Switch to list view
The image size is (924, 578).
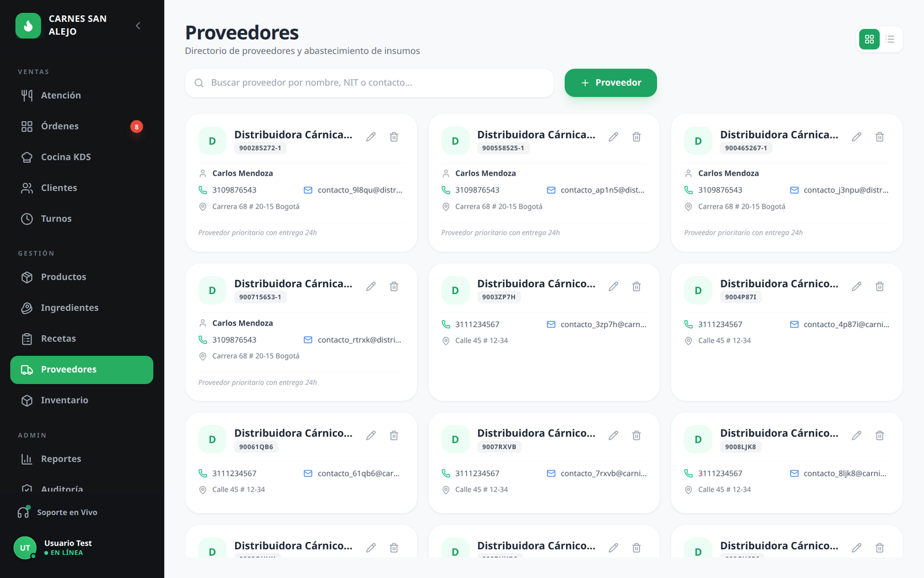coord(890,39)
